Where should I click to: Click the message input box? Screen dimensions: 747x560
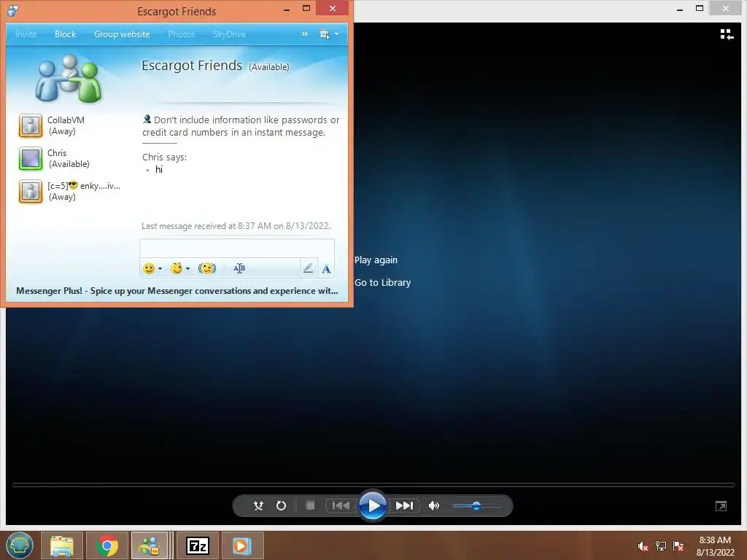237,249
